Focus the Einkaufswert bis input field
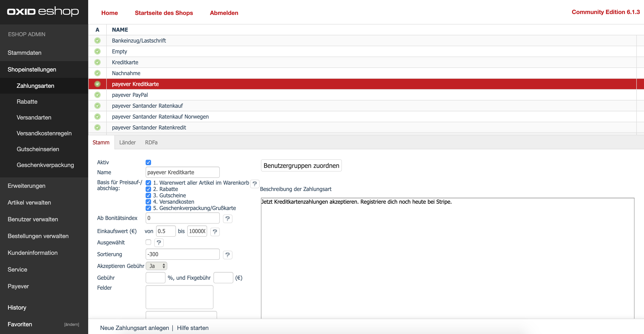The height and width of the screenshot is (334, 644). (197, 231)
